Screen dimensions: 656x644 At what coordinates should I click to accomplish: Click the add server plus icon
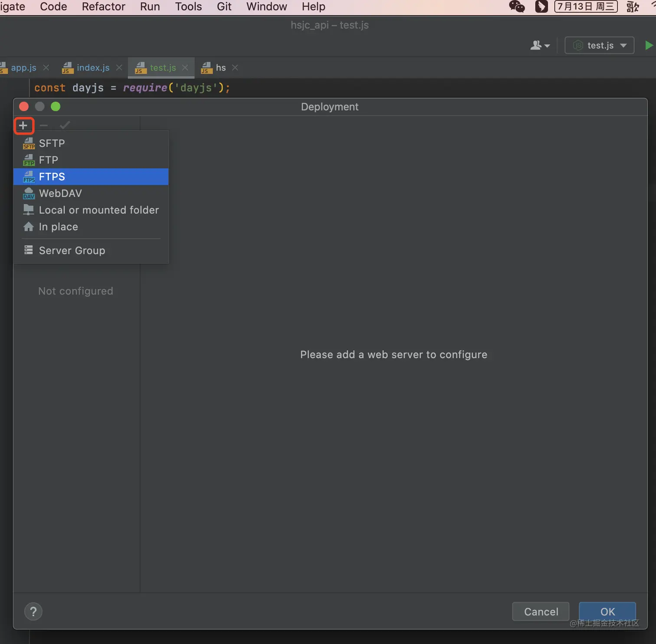click(23, 126)
